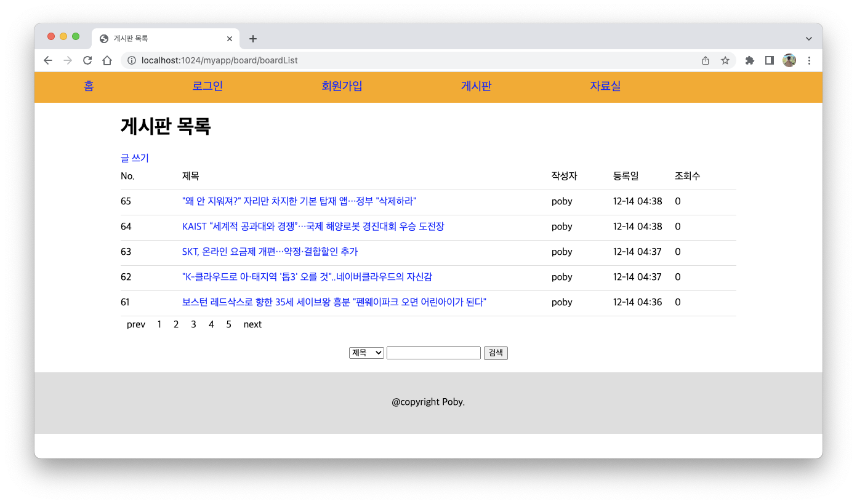The width and height of the screenshot is (857, 504).
Task: Go to page 2
Action: point(176,324)
